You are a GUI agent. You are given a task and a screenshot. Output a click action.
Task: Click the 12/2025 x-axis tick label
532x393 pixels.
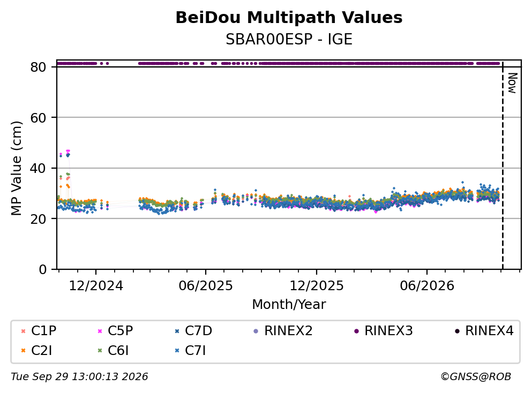pos(316,286)
